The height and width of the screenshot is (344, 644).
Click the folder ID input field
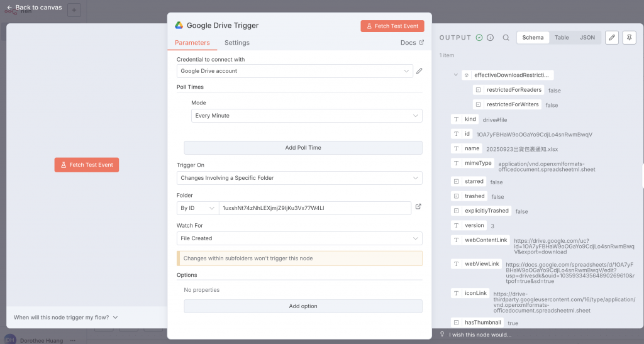click(x=315, y=208)
